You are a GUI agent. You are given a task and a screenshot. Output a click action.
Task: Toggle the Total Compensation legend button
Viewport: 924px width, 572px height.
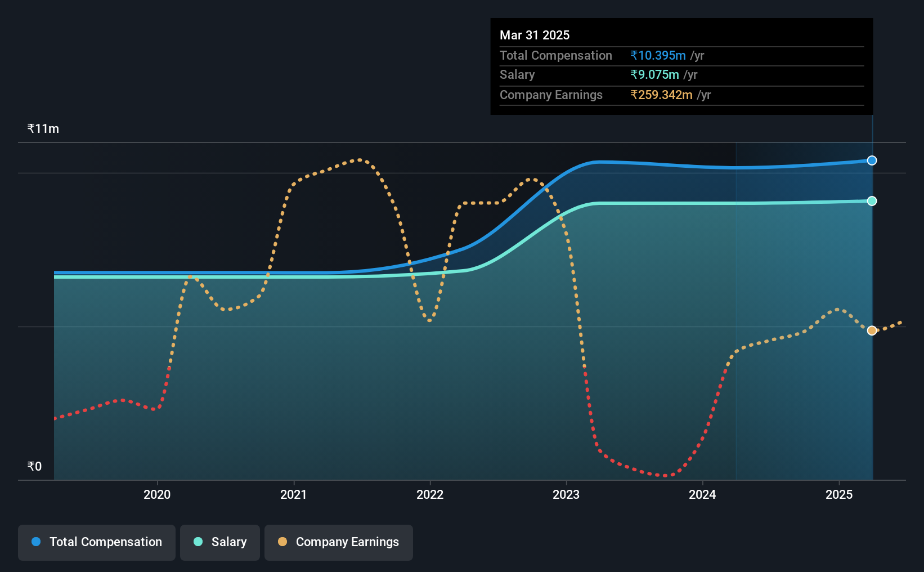(97, 542)
